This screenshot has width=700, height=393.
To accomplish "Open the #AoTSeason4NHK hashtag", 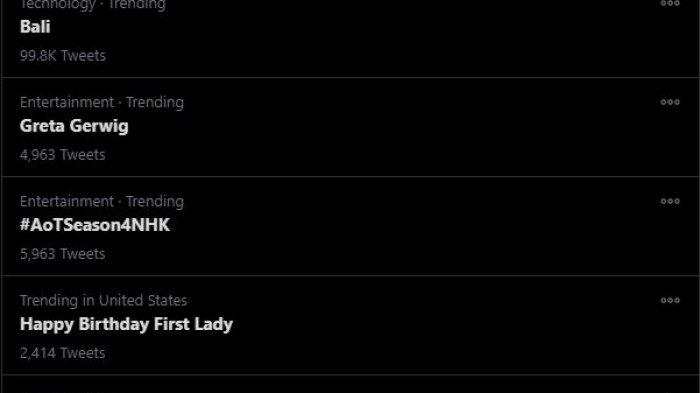I will 95,225.
